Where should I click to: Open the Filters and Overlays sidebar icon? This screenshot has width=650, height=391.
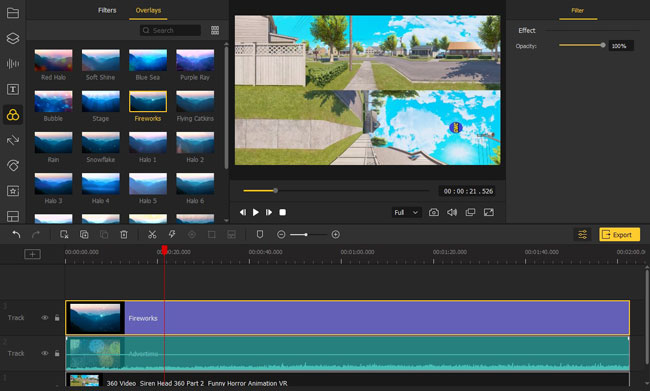[13, 115]
